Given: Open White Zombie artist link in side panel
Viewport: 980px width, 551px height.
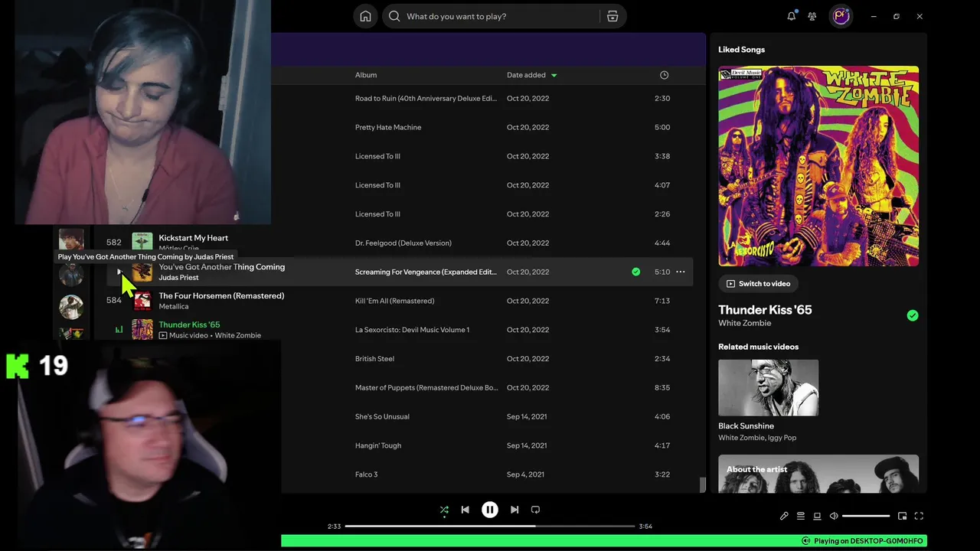Looking at the screenshot, I should click(744, 323).
